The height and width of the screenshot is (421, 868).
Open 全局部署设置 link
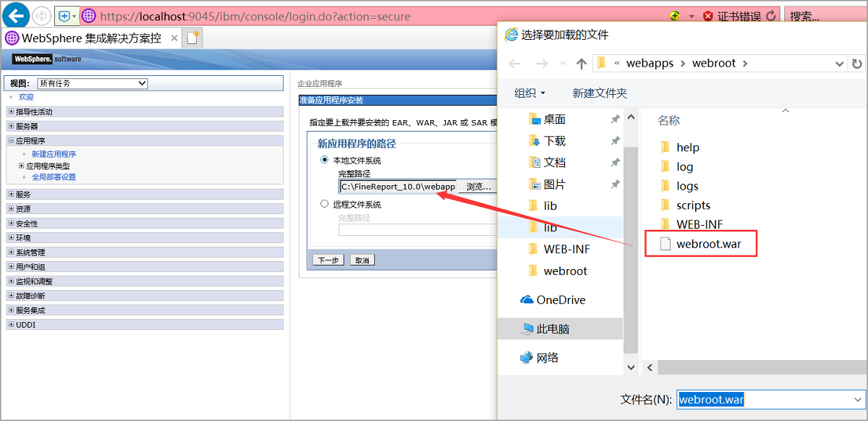pyautogui.click(x=54, y=177)
